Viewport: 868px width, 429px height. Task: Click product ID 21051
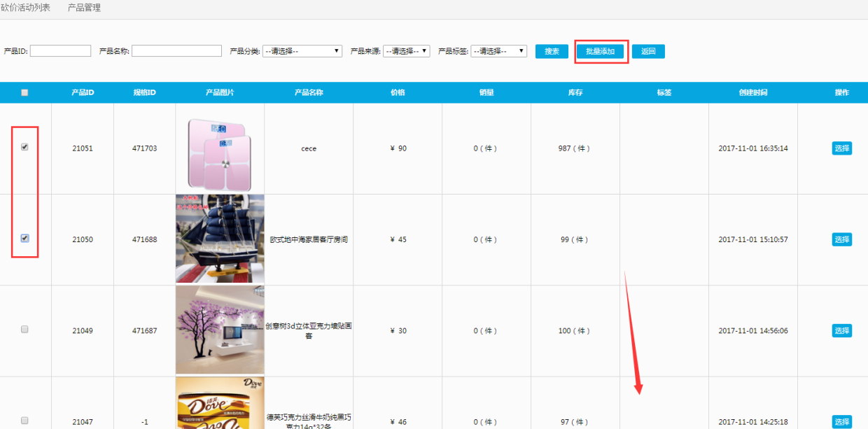tap(83, 148)
